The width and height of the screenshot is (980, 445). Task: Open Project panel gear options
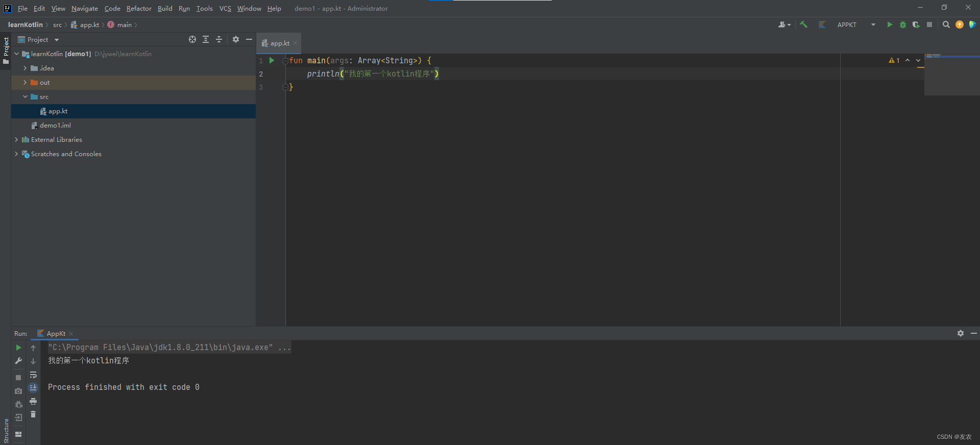(236, 39)
